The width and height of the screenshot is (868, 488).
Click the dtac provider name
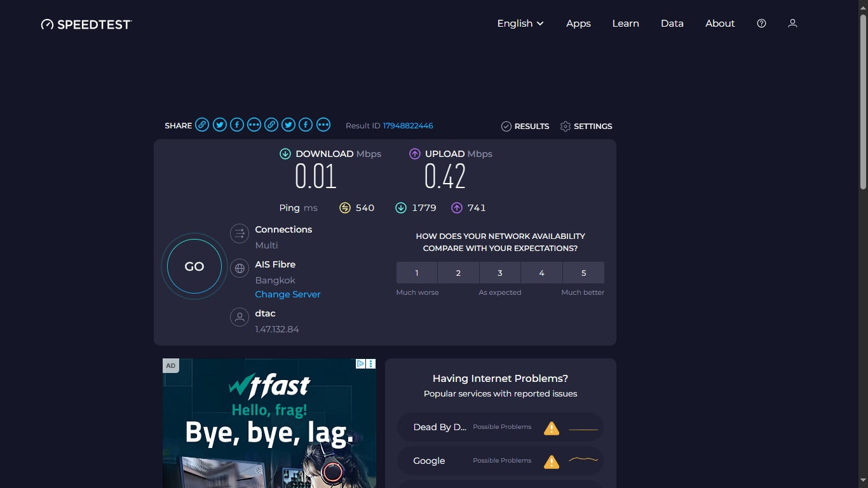(265, 313)
